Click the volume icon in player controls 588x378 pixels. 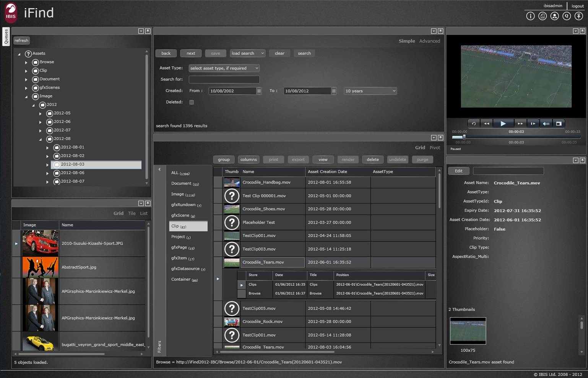(546, 124)
